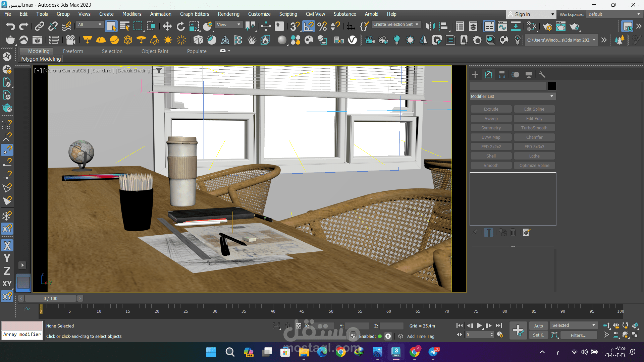
Task: Toggle Auto key mode
Action: (538, 326)
